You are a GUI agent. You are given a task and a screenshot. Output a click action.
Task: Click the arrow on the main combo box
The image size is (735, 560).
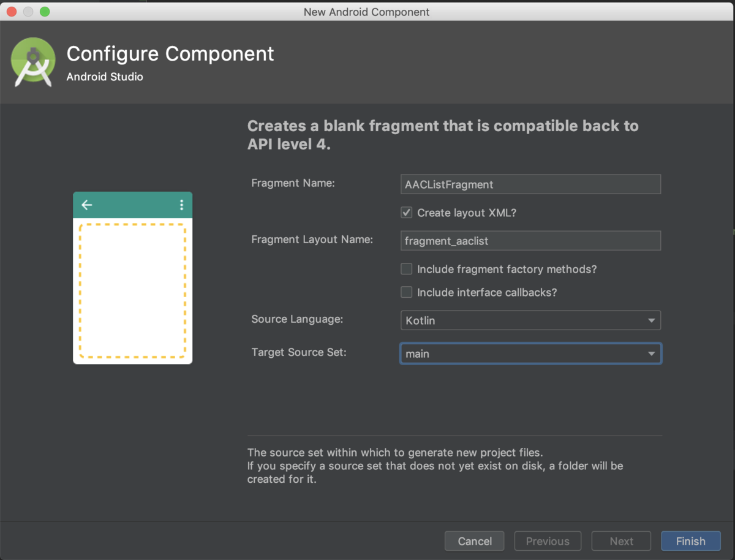[651, 354]
